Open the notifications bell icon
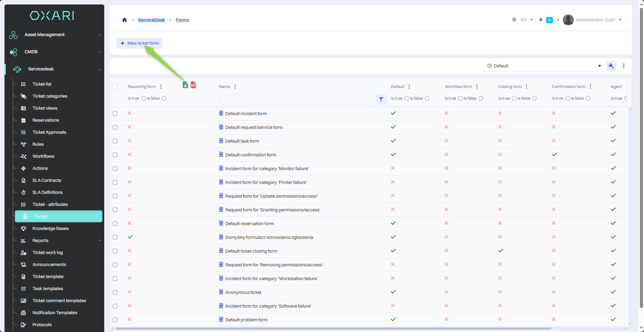The height and width of the screenshot is (332, 644). (541, 20)
